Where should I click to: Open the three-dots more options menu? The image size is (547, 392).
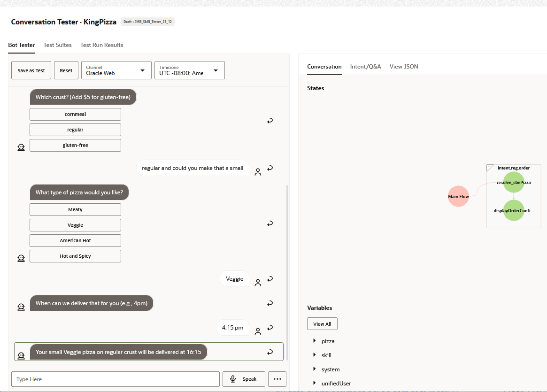(277, 379)
